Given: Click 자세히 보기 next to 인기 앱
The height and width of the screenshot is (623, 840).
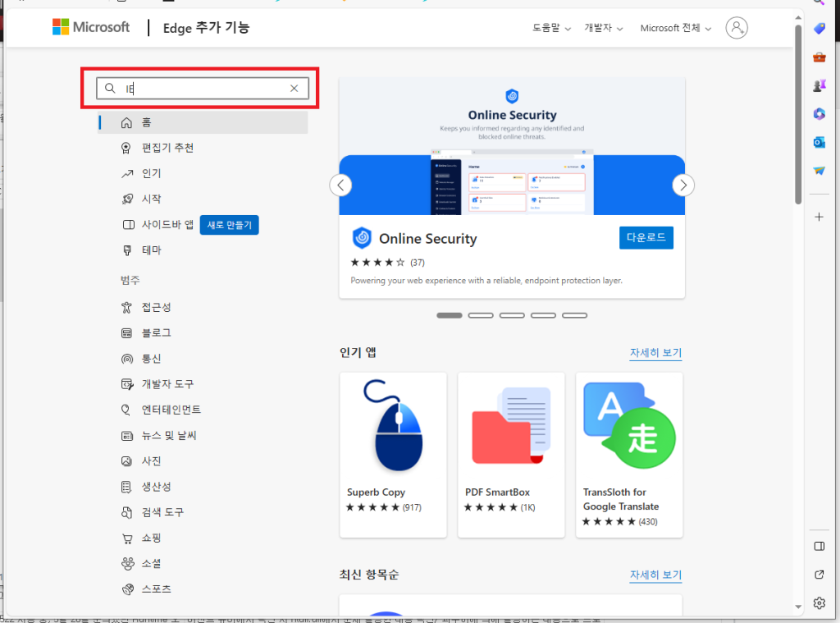Looking at the screenshot, I should pyautogui.click(x=655, y=353).
